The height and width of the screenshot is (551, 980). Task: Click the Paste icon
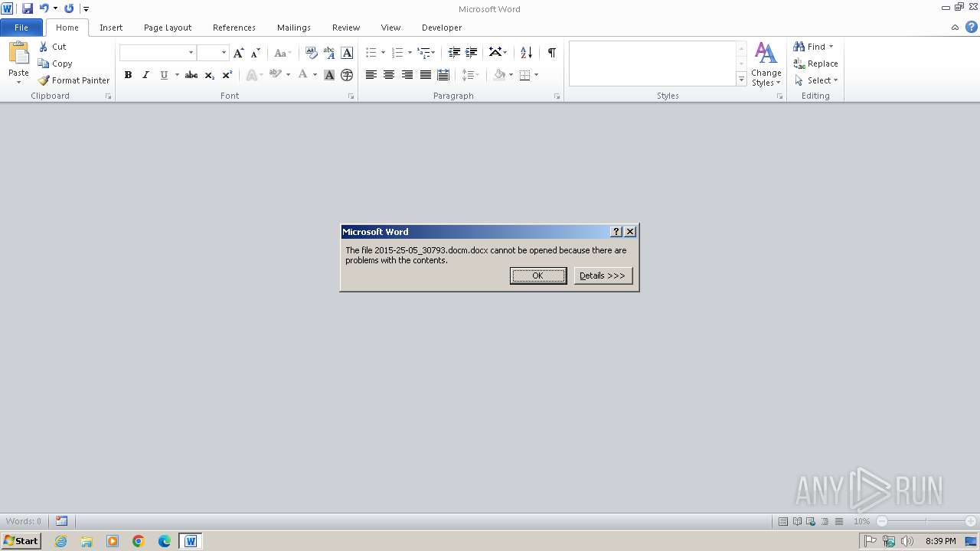coord(18,54)
